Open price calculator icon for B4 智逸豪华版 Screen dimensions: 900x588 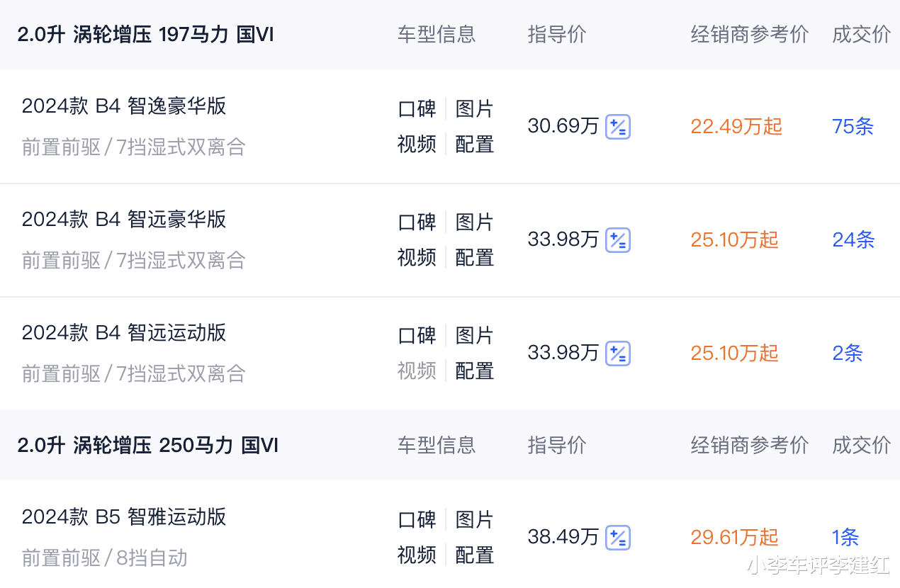tap(618, 127)
